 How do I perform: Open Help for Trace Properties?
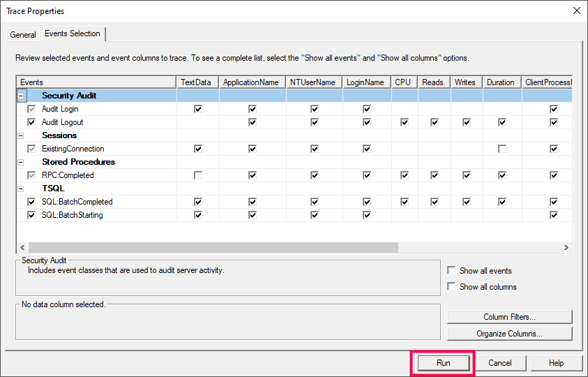coord(556,363)
